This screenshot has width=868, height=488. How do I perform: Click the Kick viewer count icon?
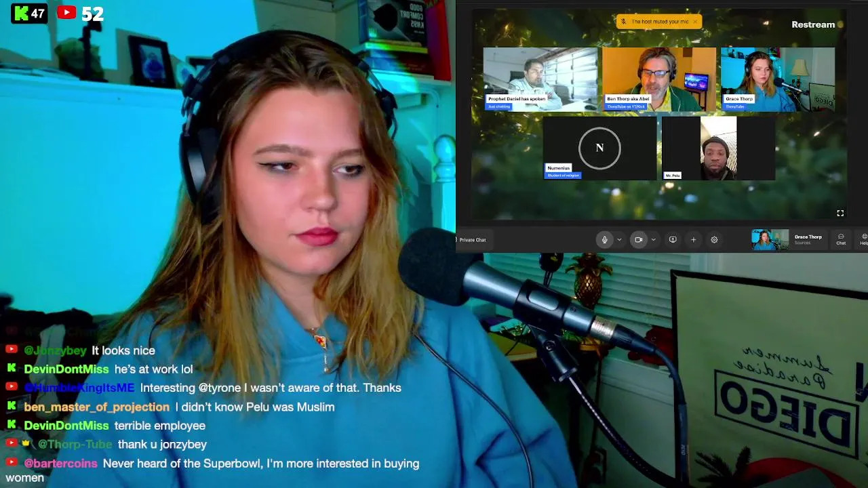tap(20, 13)
